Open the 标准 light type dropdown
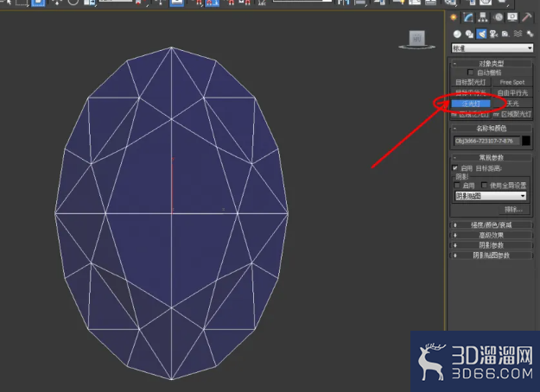The image size is (540, 392). click(492, 48)
